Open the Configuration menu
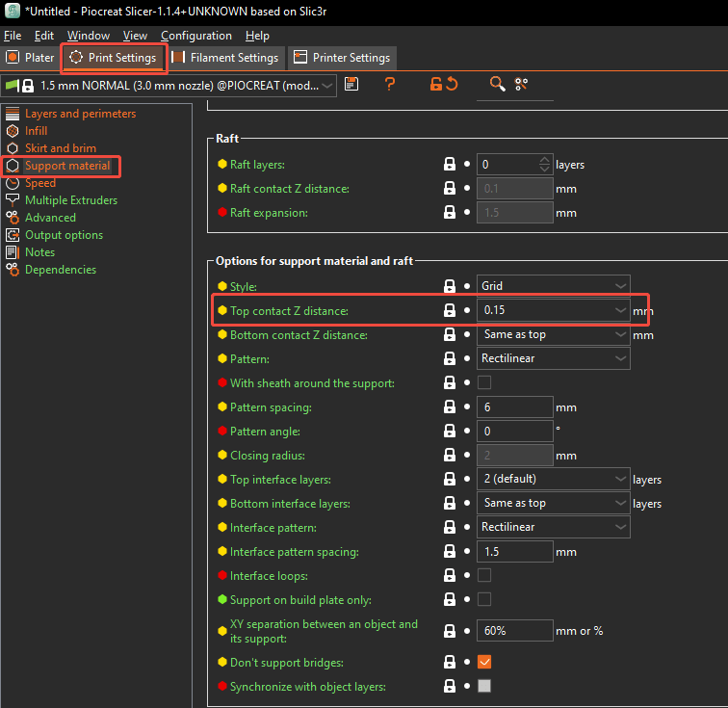The width and height of the screenshot is (728, 708). [x=196, y=36]
